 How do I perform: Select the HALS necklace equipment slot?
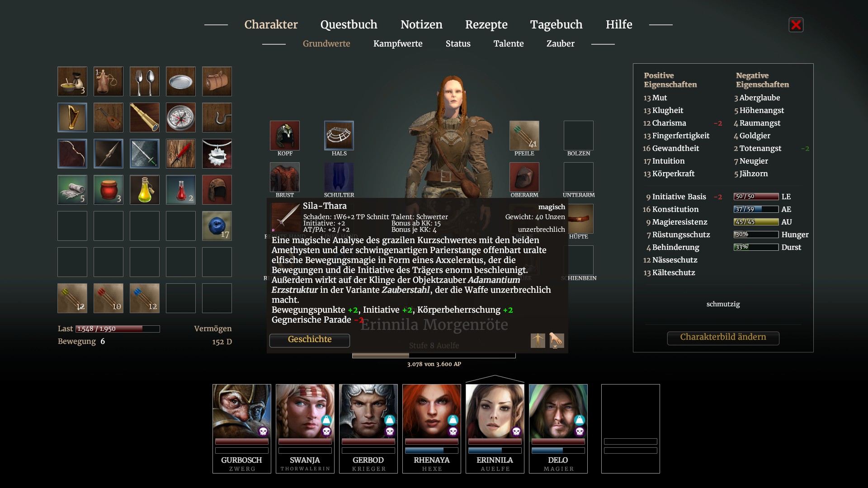click(x=339, y=136)
